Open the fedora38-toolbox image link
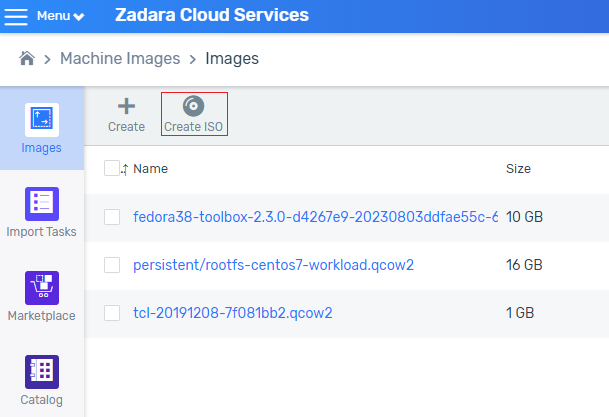Image resolution: width=609 pixels, height=417 pixels. pos(315,217)
